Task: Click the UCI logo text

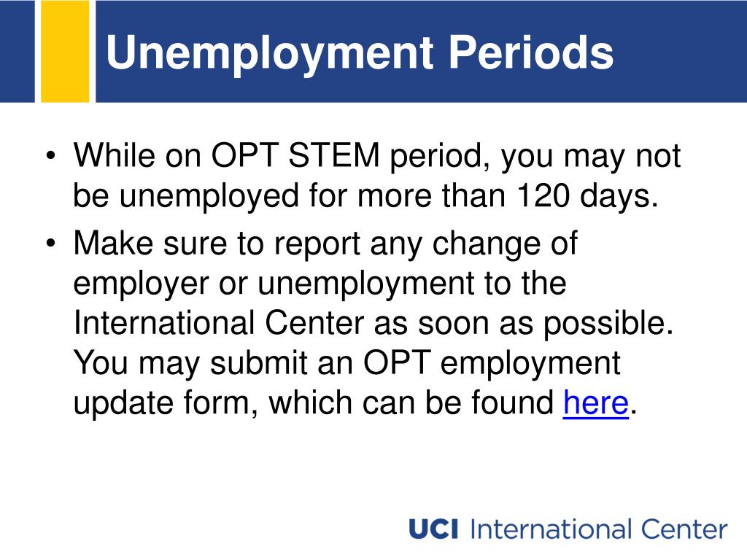Action: point(433,529)
